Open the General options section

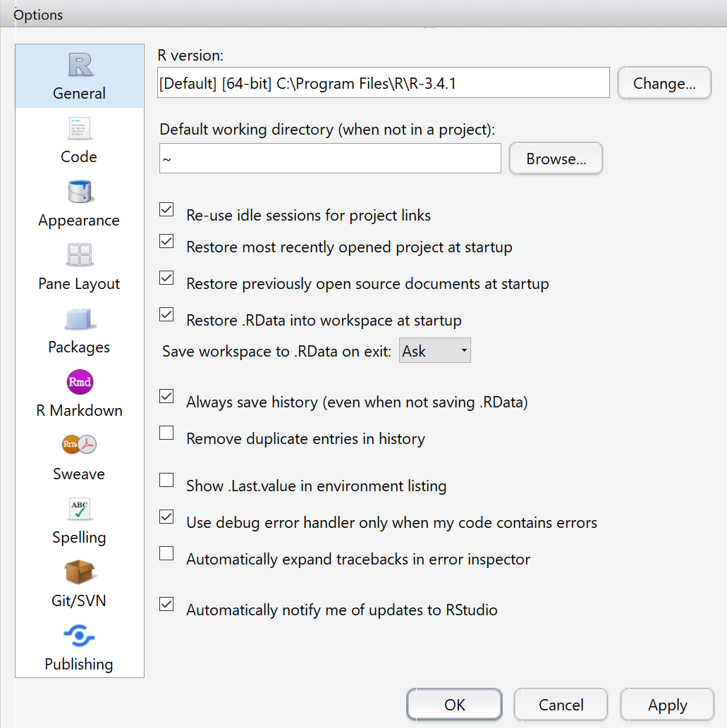click(80, 77)
